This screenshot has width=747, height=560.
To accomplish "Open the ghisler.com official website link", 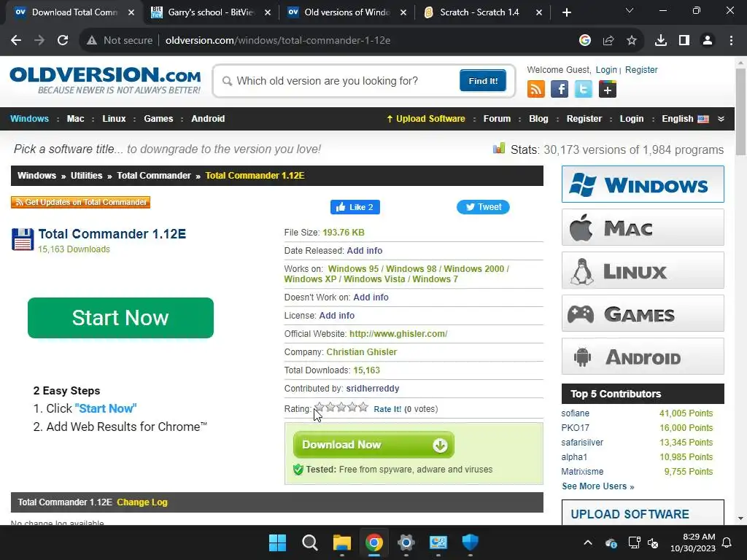I will (x=398, y=334).
